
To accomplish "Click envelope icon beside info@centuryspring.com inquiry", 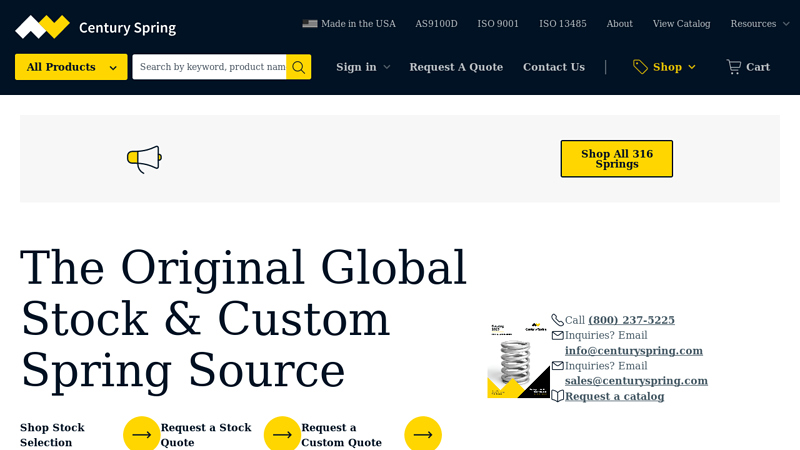I will click(558, 335).
